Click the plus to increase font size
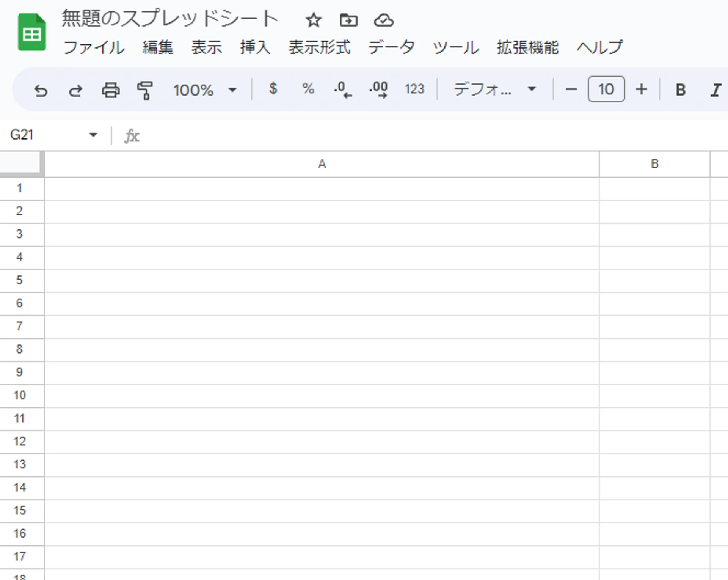Viewport: 728px width, 580px height. tap(641, 90)
